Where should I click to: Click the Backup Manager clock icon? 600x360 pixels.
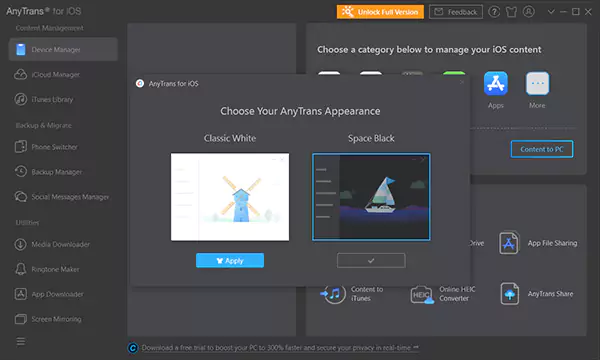pos(20,171)
